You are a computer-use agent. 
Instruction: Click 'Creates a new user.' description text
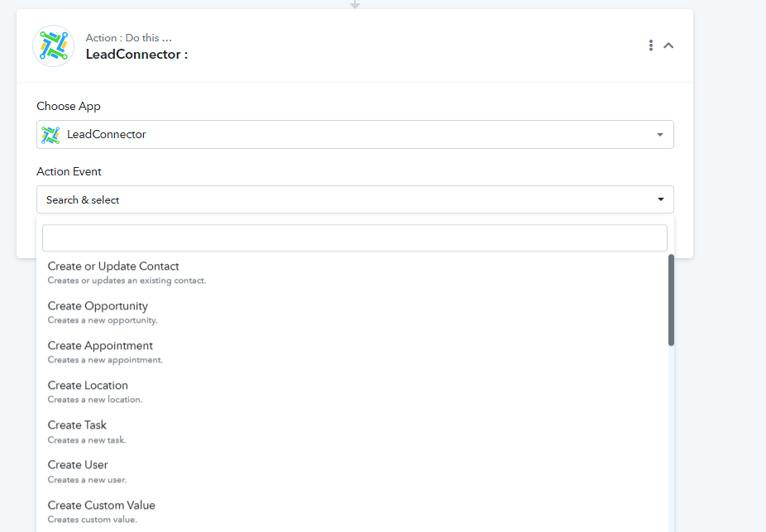(87, 480)
